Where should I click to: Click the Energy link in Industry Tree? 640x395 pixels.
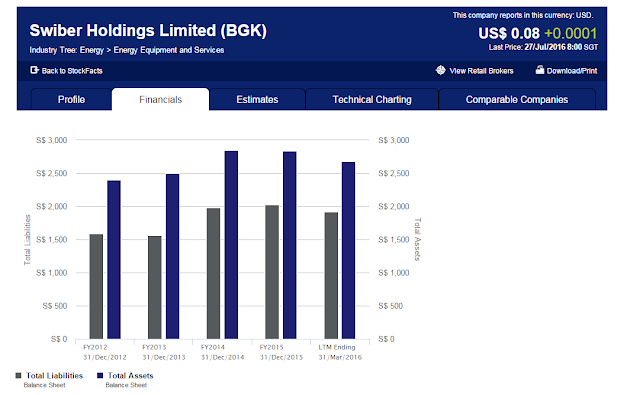(x=92, y=50)
